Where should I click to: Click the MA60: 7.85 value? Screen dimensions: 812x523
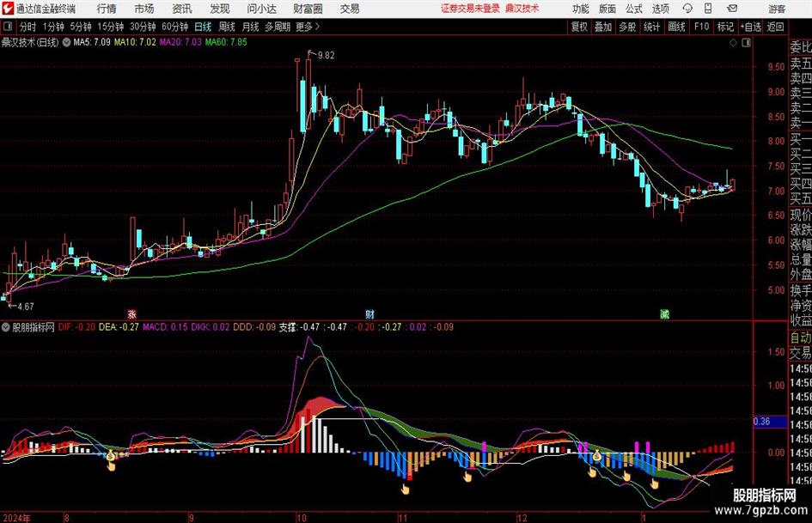point(226,42)
